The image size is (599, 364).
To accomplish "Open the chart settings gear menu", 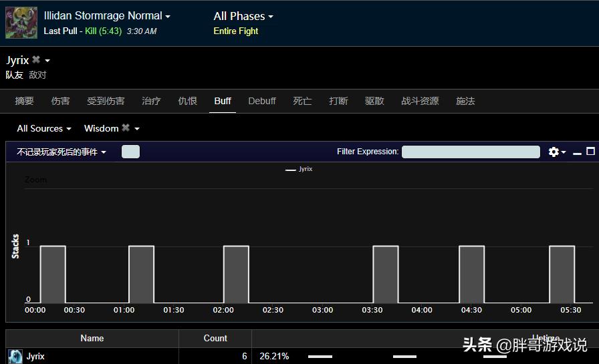I will (x=556, y=152).
